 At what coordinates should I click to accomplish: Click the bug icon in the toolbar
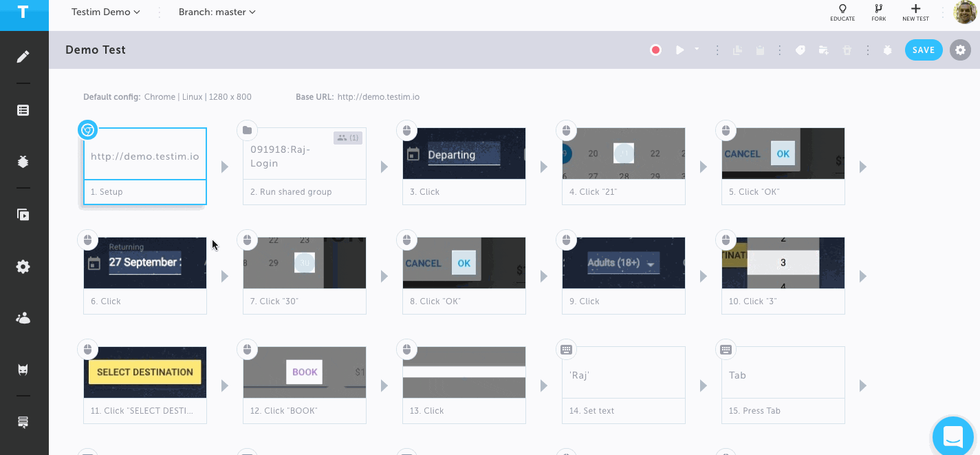point(888,50)
